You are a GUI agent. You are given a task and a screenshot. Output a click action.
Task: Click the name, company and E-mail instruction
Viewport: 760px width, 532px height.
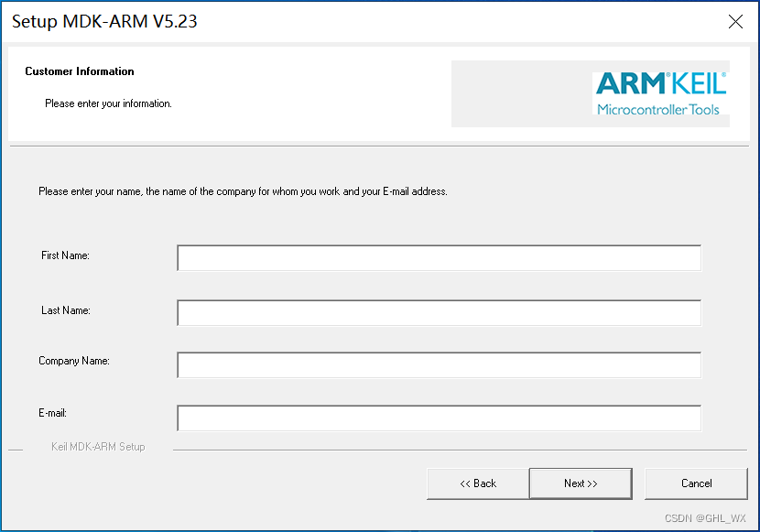[x=243, y=191]
